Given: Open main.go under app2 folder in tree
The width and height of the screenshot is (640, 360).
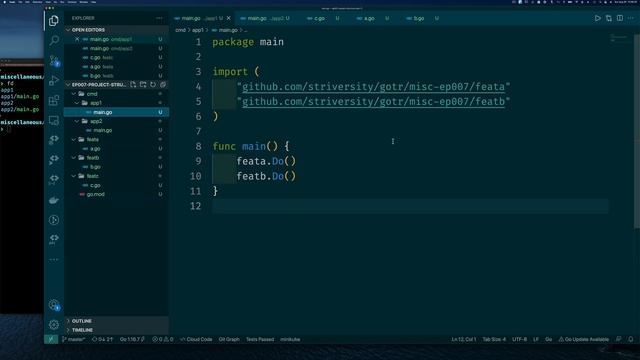Looking at the screenshot, I should click(x=102, y=130).
